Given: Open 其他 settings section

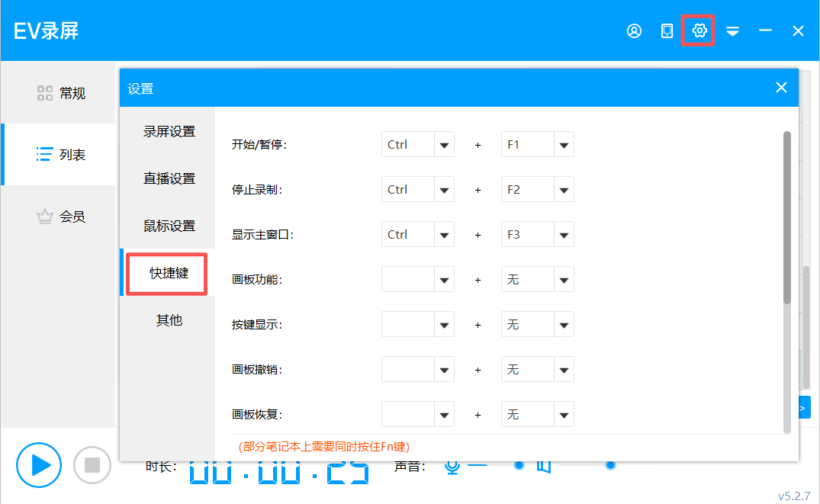Looking at the screenshot, I should pos(168,320).
